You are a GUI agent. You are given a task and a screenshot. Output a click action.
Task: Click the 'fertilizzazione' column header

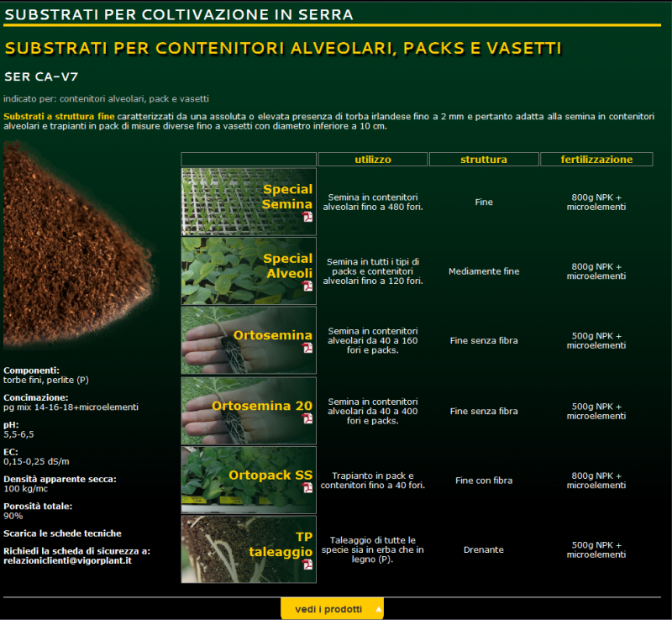pos(596,159)
